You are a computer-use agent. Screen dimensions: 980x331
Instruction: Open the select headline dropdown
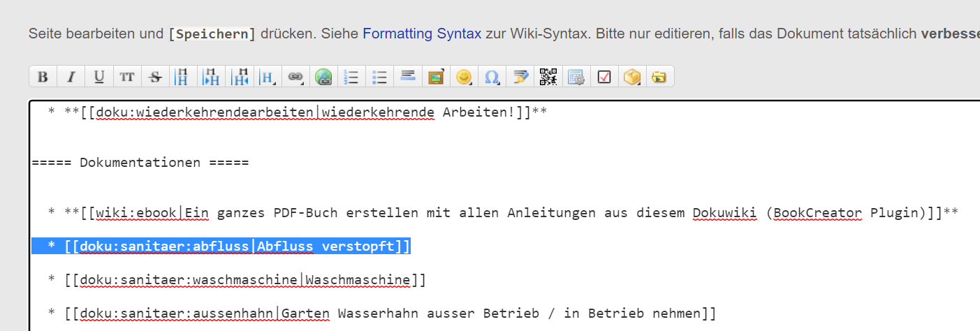[x=267, y=77]
